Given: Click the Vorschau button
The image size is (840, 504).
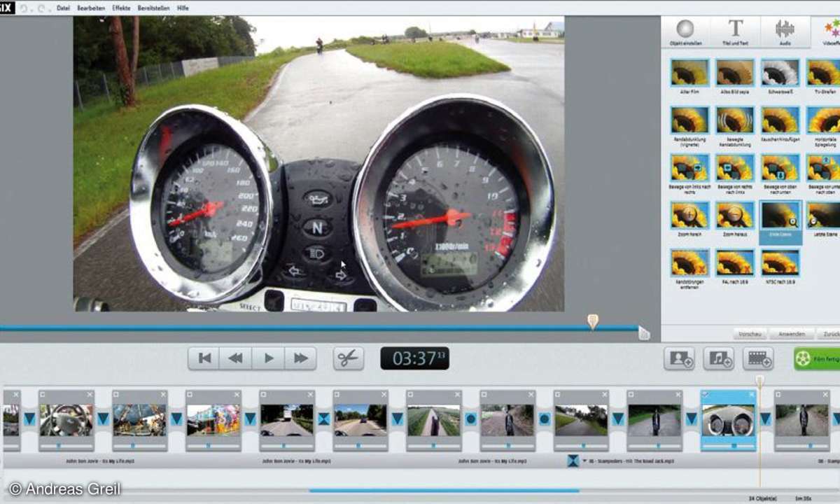Looking at the screenshot, I should [750, 334].
